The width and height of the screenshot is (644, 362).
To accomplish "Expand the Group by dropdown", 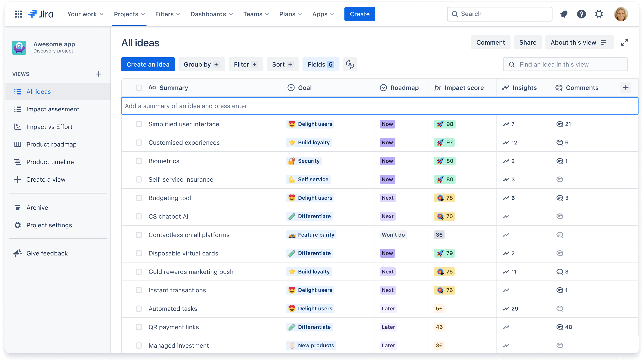I will 201,65.
